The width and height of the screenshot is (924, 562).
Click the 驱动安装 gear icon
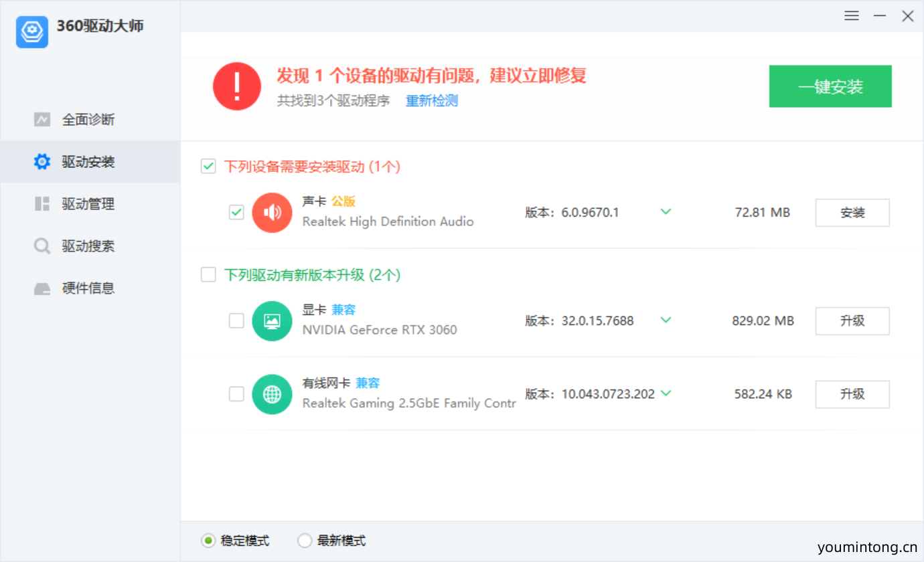pyautogui.click(x=42, y=162)
